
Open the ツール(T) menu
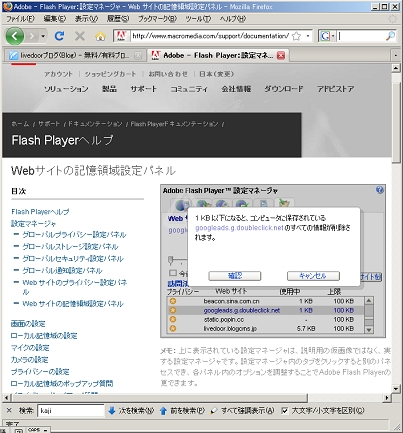[x=198, y=19]
